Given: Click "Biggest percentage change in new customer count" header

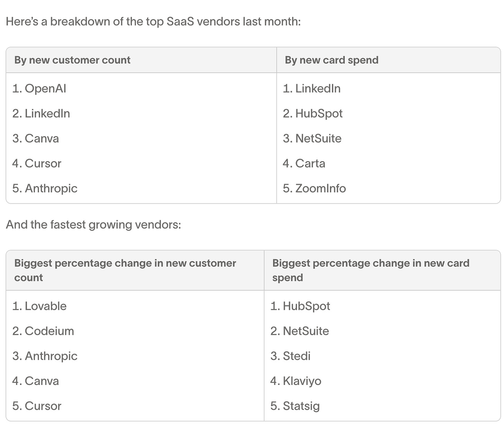Looking at the screenshot, I should click(x=125, y=270).
